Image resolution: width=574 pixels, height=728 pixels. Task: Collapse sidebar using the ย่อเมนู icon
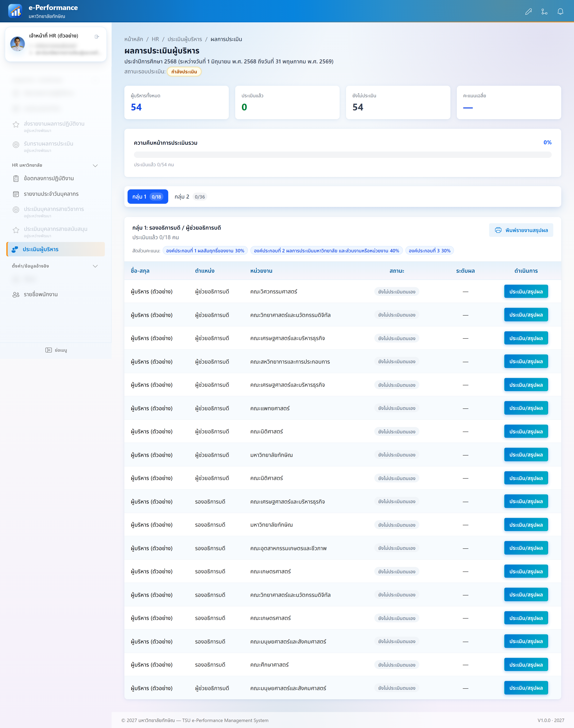pos(49,350)
